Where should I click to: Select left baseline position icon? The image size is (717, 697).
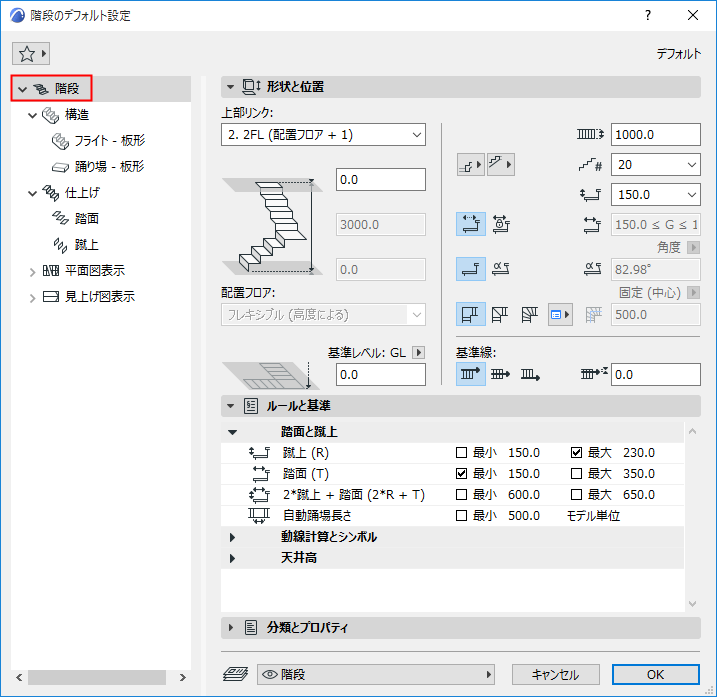coord(471,374)
